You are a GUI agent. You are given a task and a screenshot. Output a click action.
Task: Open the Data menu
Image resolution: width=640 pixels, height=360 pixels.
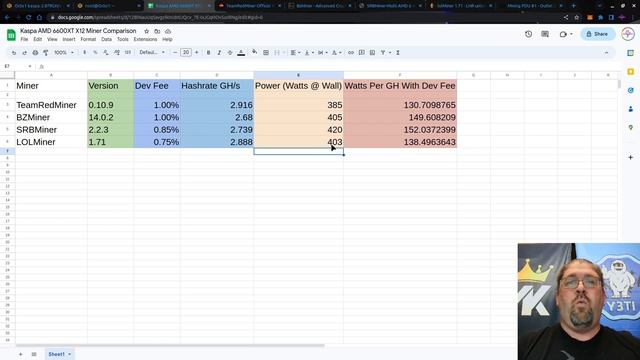[x=107, y=40]
